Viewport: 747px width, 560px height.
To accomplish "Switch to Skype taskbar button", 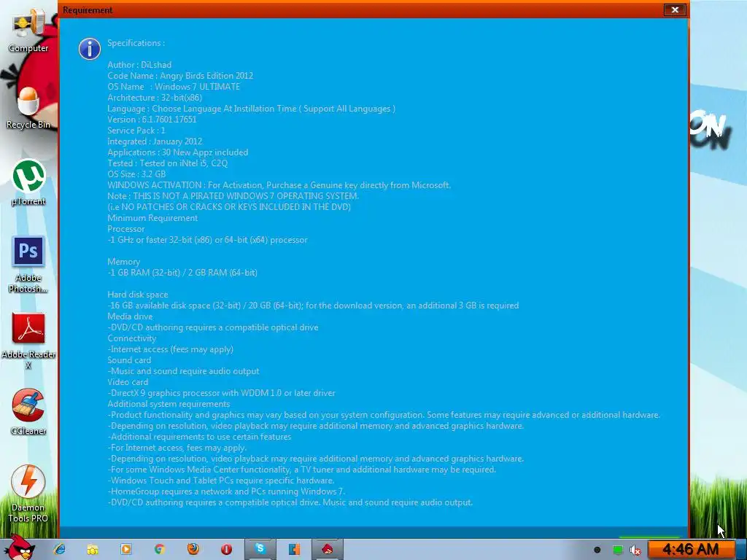I will coord(260,549).
